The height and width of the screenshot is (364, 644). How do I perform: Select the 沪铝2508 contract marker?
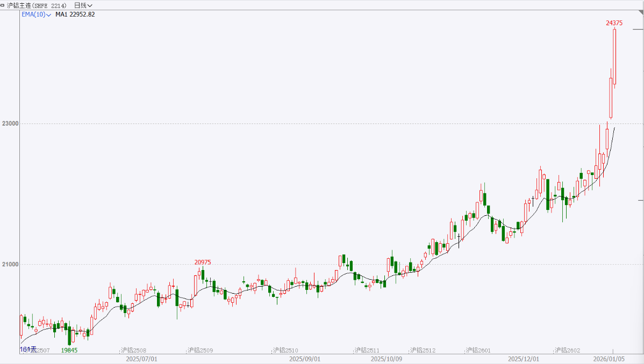pyautogui.click(x=133, y=350)
